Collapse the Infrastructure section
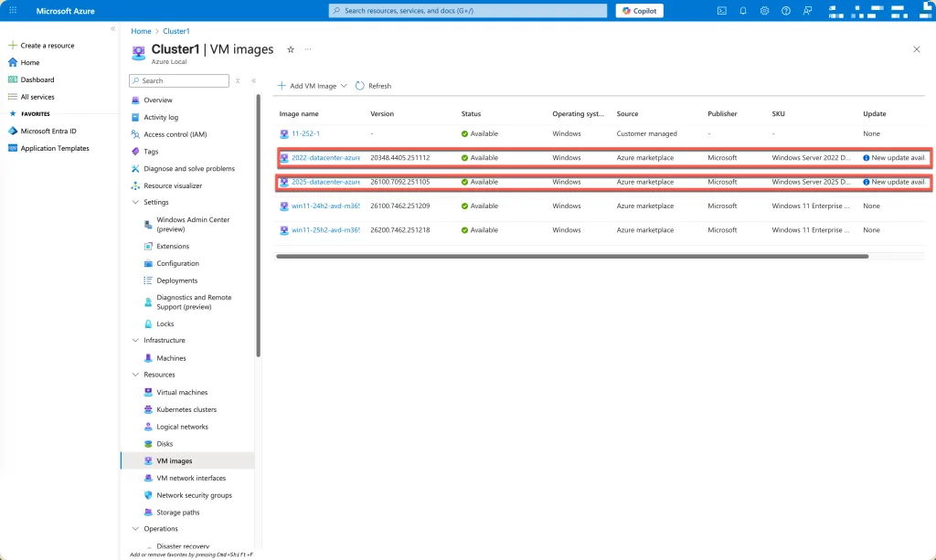The image size is (936, 560). point(136,341)
